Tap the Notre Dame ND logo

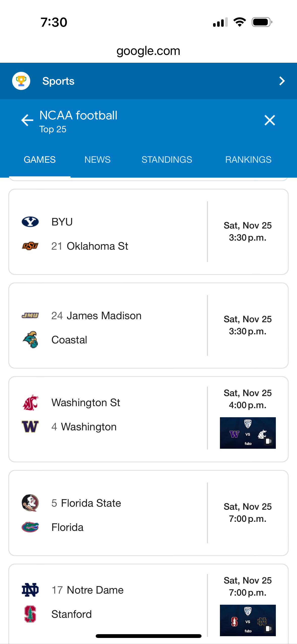click(30, 590)
